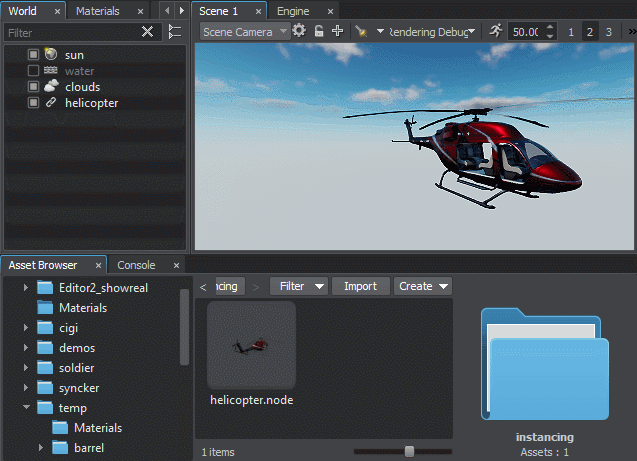
Task: Click the Import button
Action: tap(360, 286)
